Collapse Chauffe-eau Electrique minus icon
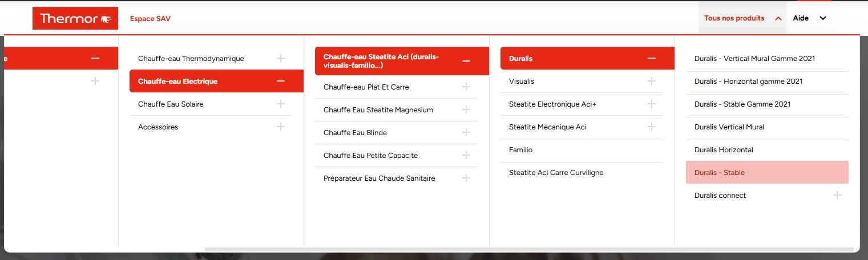Viewport: 868px width, 260px height. click(281, 81)
